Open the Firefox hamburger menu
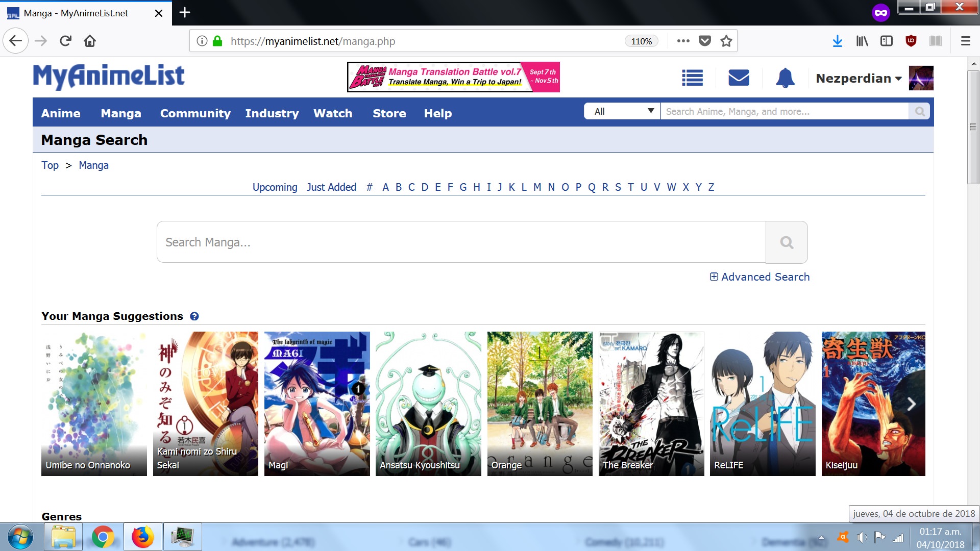Screen dimensions: 980x551 tap(966, 41)
